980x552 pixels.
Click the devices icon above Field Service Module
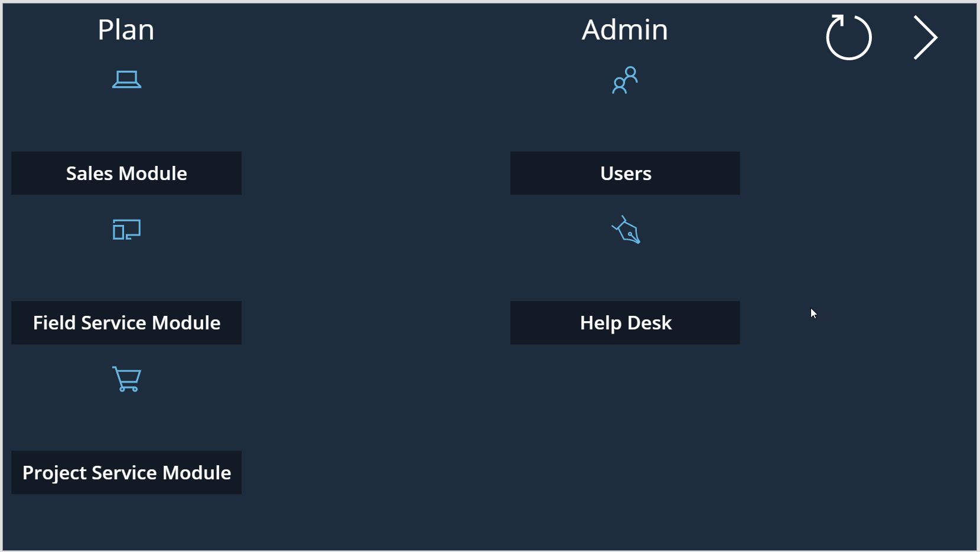(x=126, y=230)
